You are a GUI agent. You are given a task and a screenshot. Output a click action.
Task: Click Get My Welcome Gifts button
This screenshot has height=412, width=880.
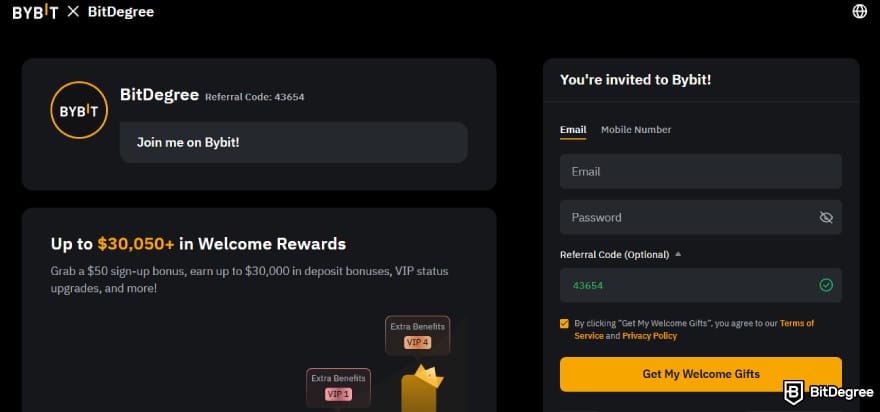pos(700,374)
